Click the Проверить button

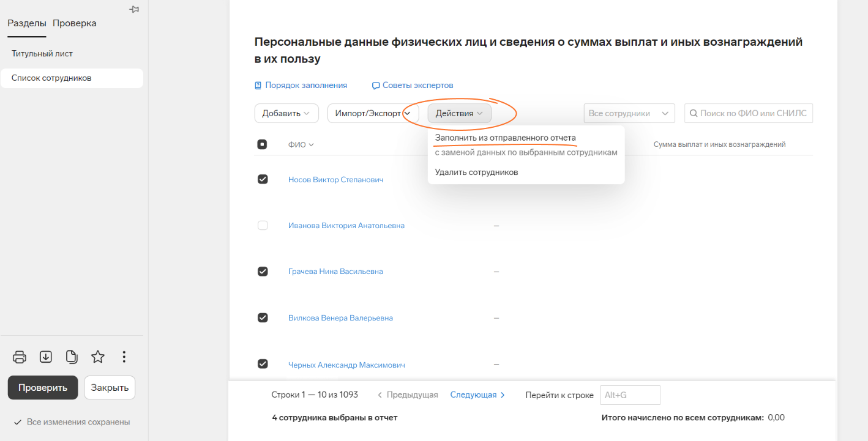coord(43,388)
